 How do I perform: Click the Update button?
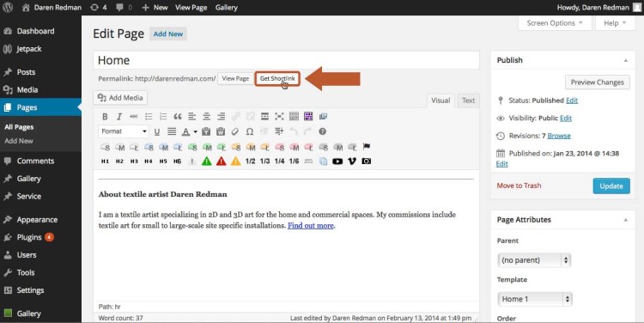click(611, 186)
